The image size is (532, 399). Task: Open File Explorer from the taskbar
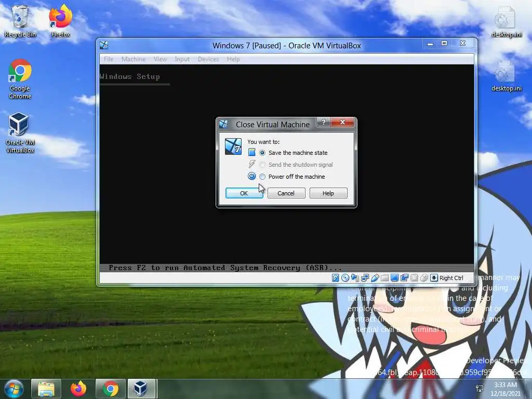(46, 389)
